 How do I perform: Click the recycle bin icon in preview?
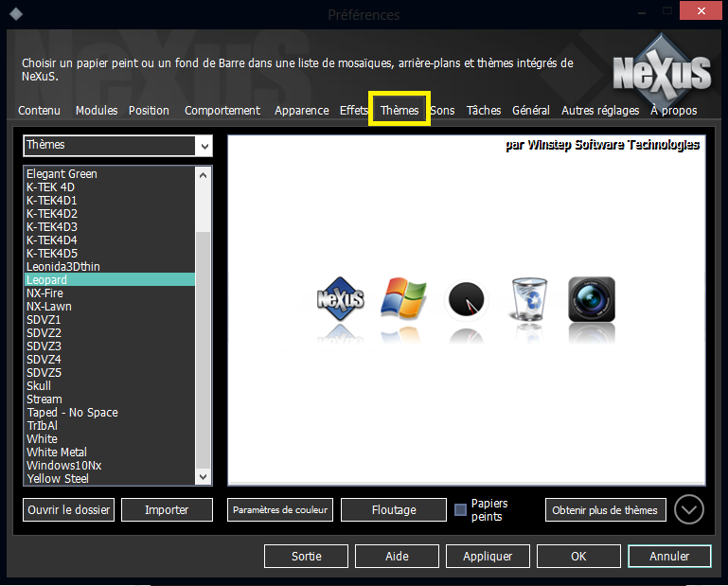coord(529,299)
